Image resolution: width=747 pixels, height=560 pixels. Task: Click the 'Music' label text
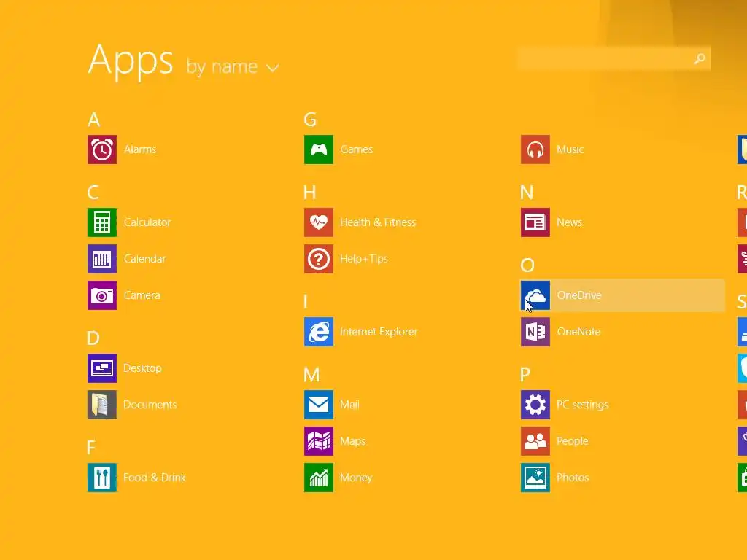click(x=570, y=149)
